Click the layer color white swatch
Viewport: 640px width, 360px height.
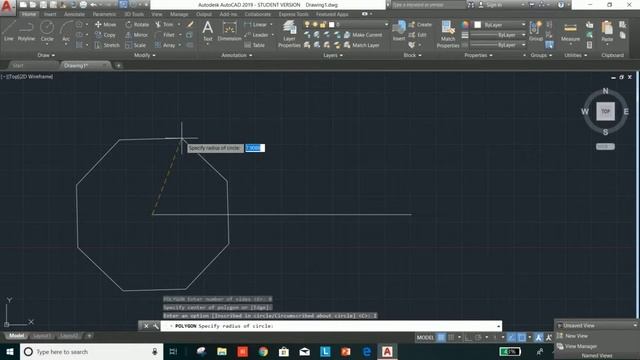[331, 24]
